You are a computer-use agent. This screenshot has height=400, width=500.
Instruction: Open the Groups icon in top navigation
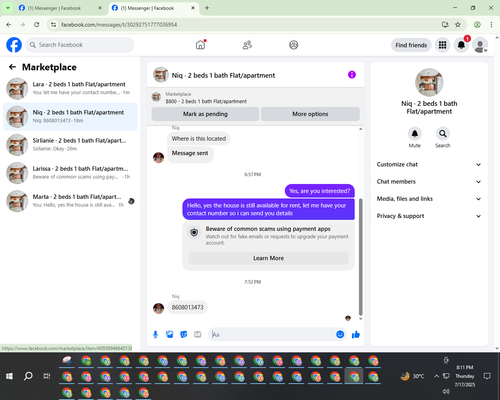click(x=293, y=45)
